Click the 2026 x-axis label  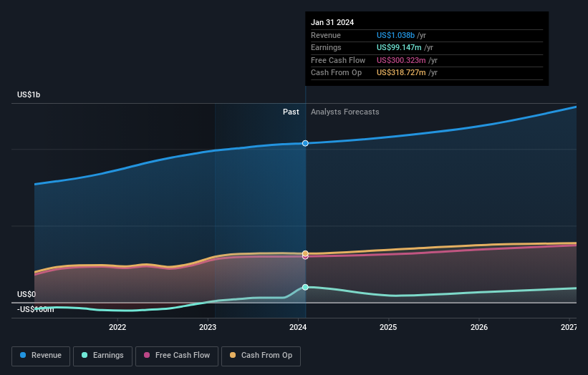[x=479, y=327]
